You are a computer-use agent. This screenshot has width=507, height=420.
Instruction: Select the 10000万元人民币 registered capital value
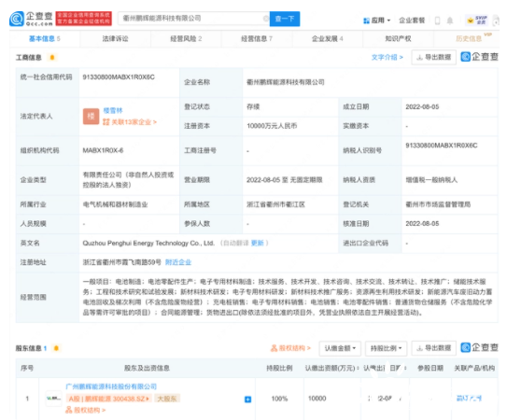coord(272,126)
